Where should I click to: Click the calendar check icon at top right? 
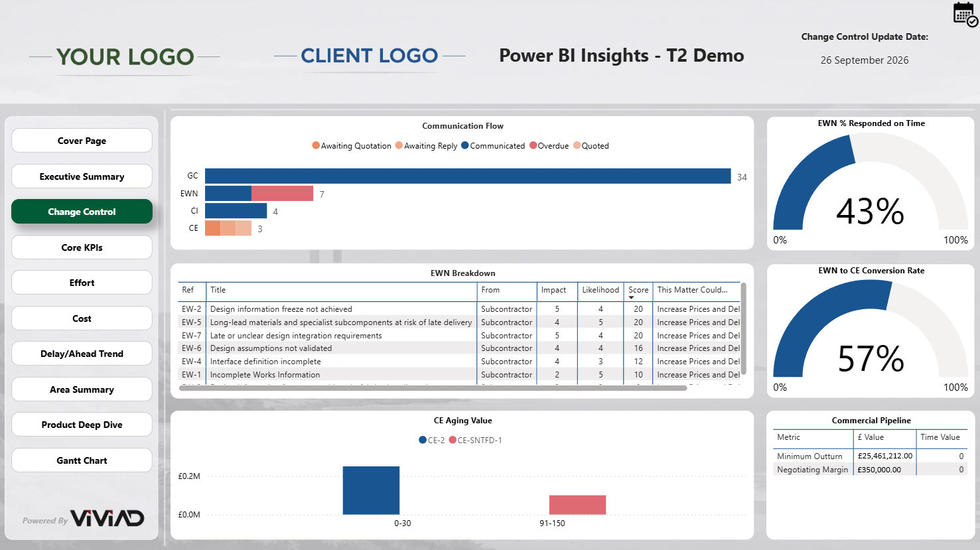965,14
